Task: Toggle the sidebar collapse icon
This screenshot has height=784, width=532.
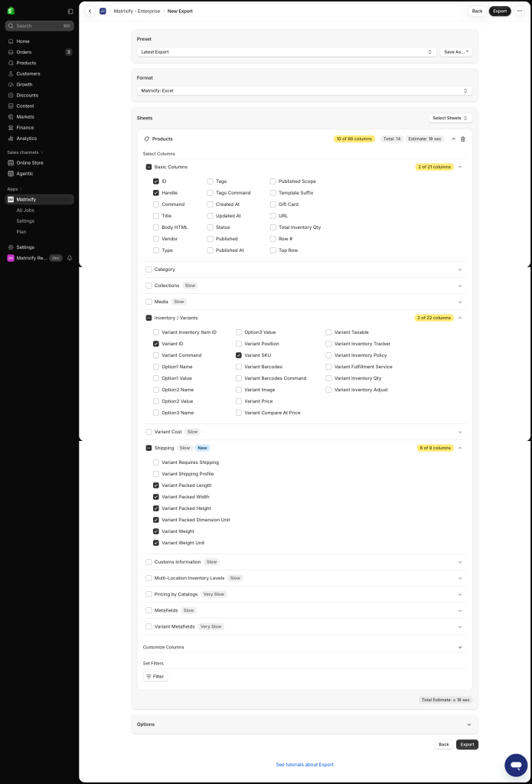Action: (x=70, y=11)
